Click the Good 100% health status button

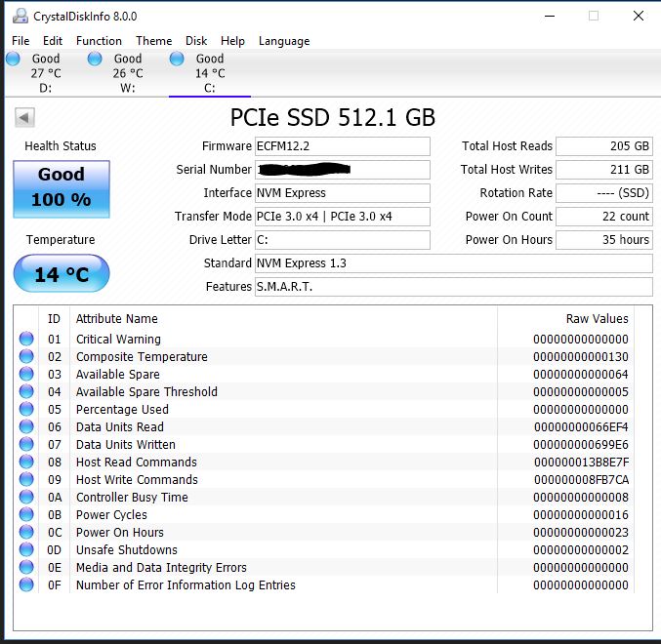click(61, 188)
